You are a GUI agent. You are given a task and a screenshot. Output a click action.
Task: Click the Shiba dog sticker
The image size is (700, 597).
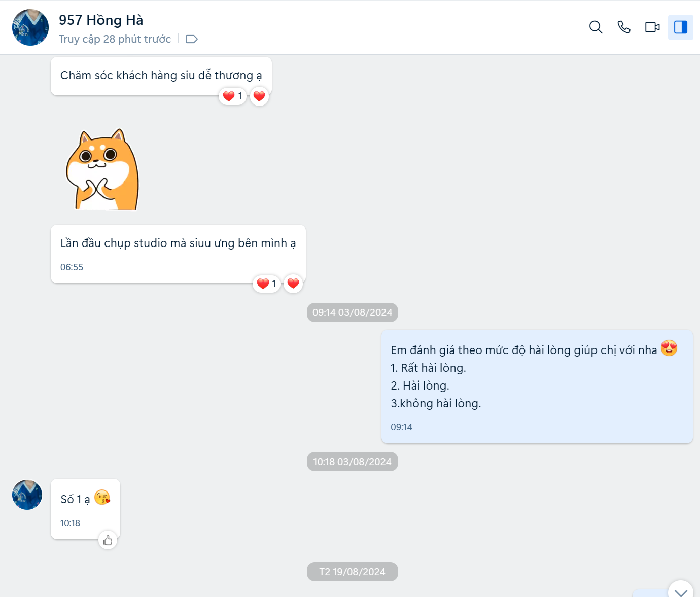click(x=103, y=169)
